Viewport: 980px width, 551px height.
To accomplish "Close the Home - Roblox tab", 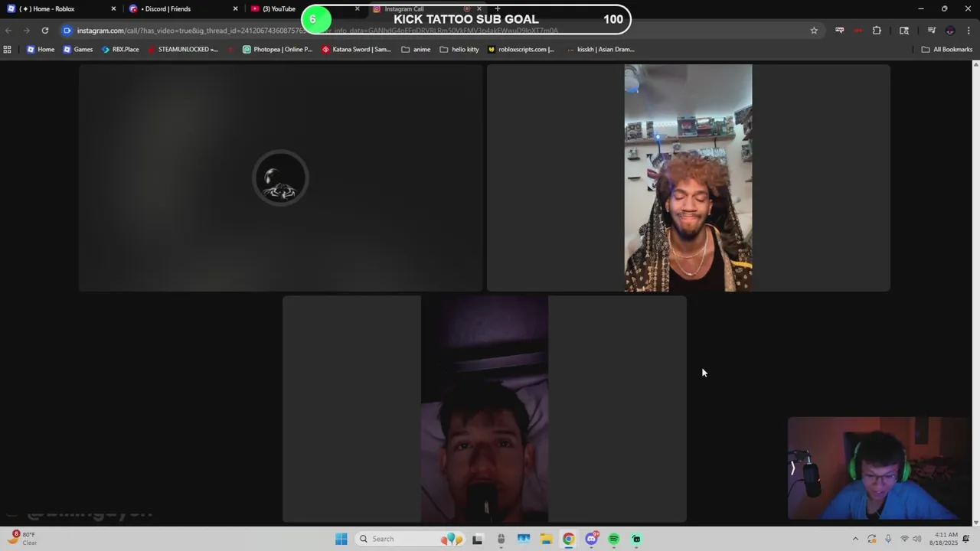I will coord(113,9).
